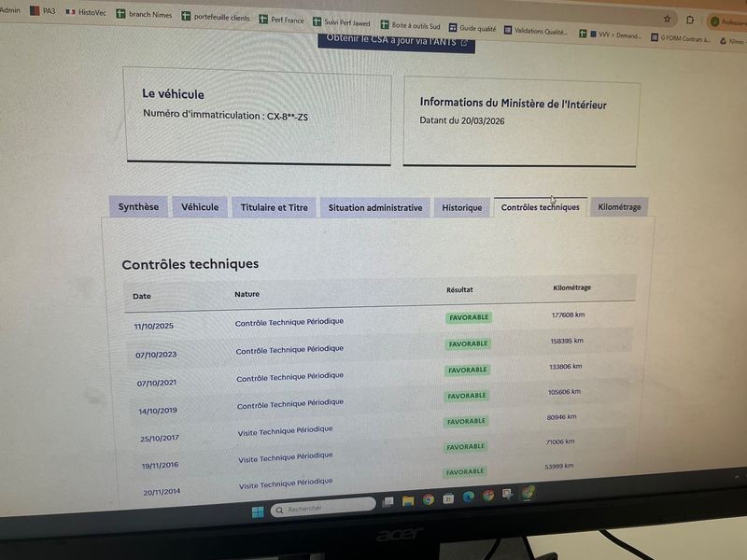
Task: Switch to the Titulaire et Titre tab
Action: (274, 207)
